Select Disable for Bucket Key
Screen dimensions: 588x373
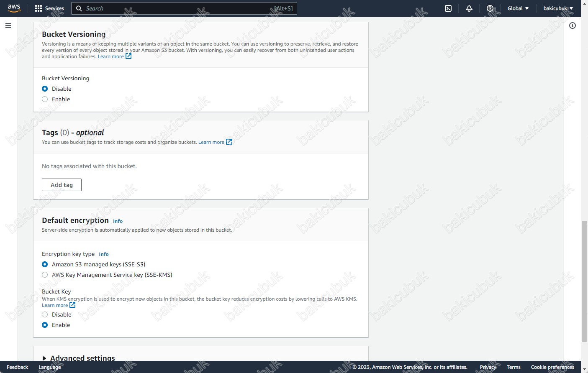click(45, 314)
